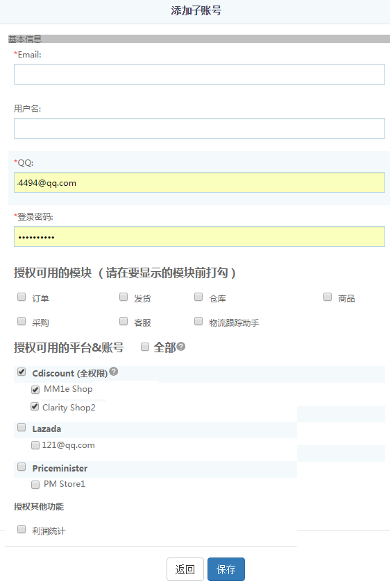Click help icon beside Cdiscount (全权限)
Screen dimensions: 390x588
114,372
